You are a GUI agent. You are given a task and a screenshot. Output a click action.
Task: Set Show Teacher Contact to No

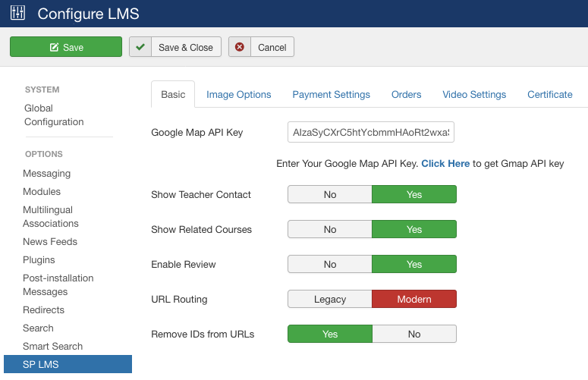pos(329,195)
